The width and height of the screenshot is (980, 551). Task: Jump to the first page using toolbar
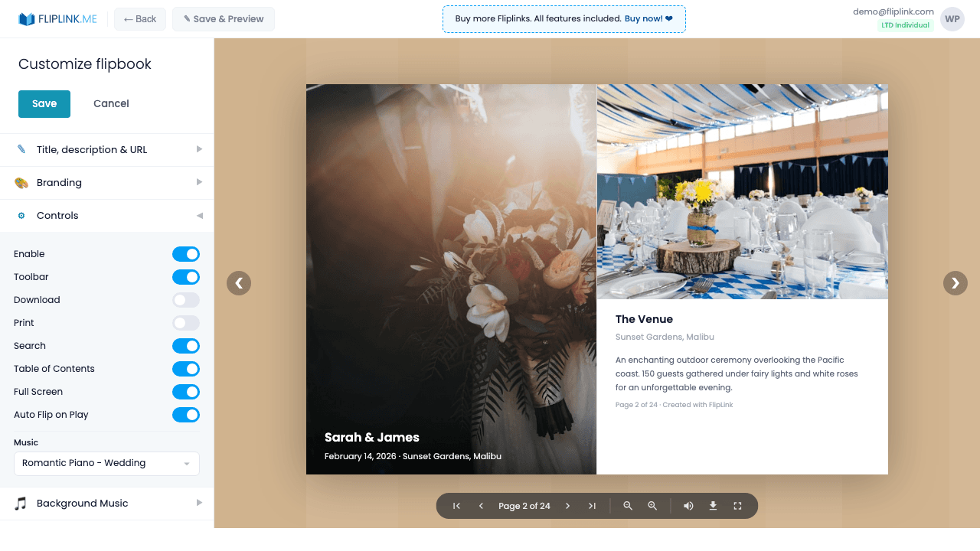456,506
